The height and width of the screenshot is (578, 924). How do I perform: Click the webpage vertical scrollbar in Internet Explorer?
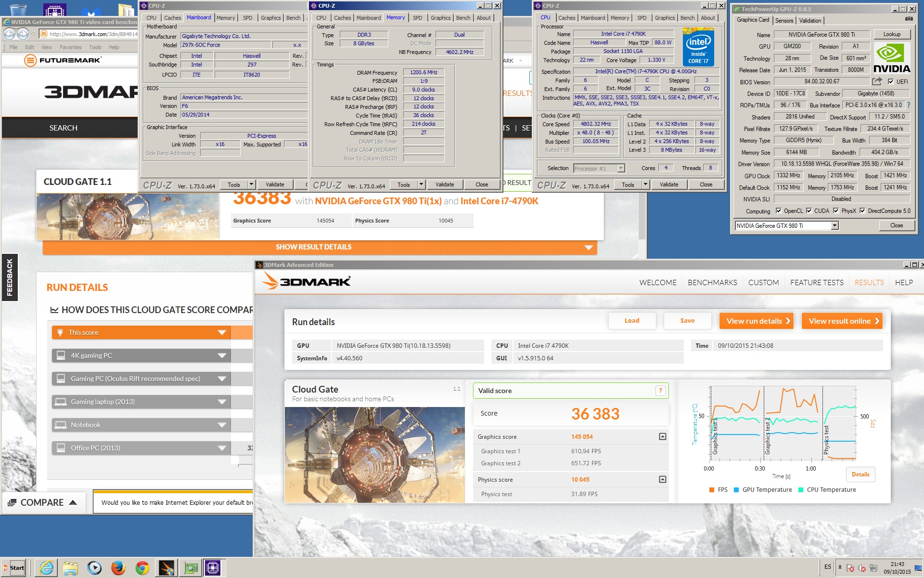click(x=642, y=217)
